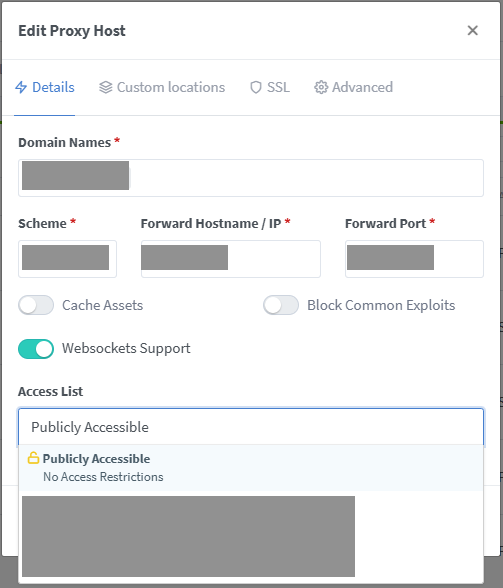Image resolution: width=503 pixels, height=588 pixels.
Task: Turn on Block Common Exploits
Action: 281,305
